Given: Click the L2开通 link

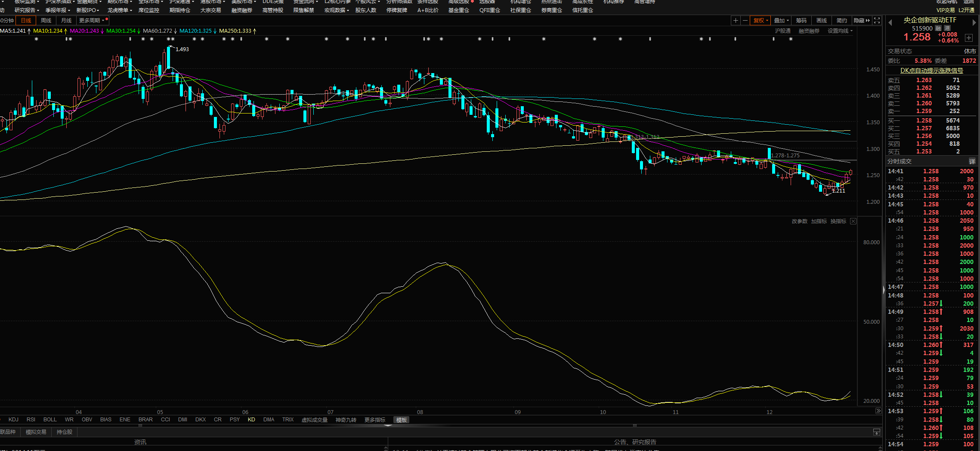Looking at the screenshot, I should point(967,10).
